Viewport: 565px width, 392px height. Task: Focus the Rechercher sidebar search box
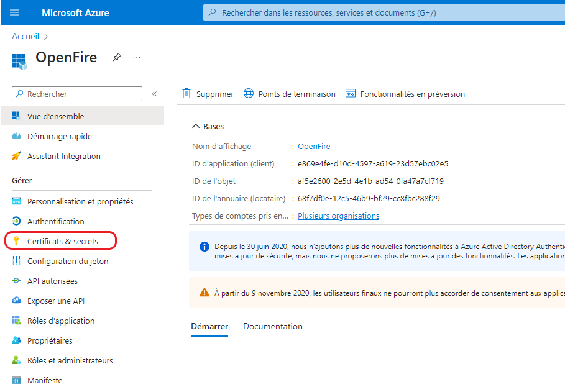[x=77, y=94]
